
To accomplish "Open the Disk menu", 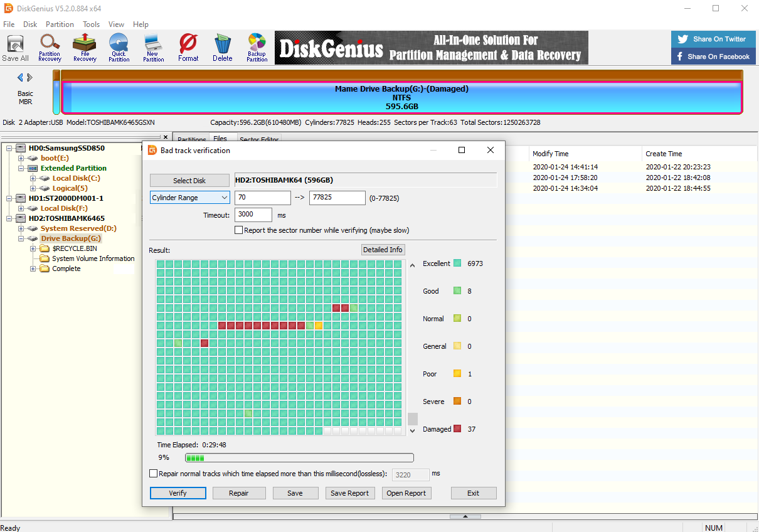I will tap(30, 24).
